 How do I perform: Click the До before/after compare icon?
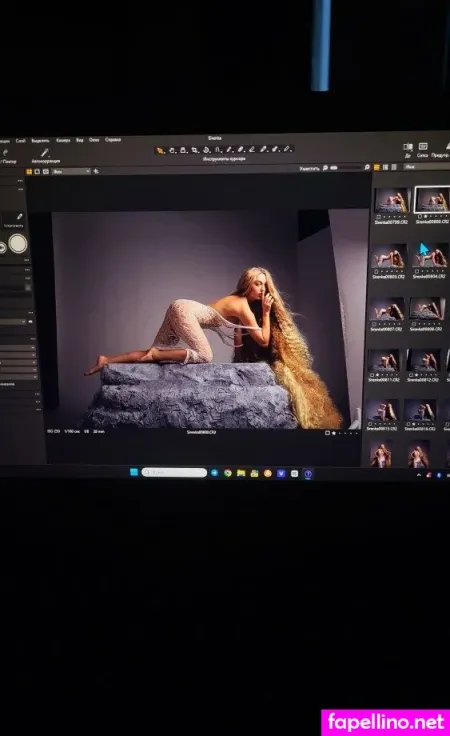(x=407, y=147)
